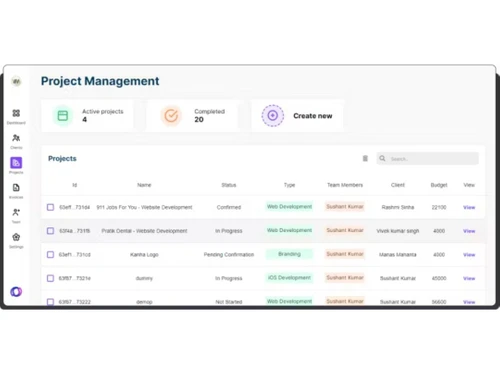The width and height of the screenshot is (500, 375).
Task: Click the Kanha Logo project name
Action: [x=144, y=255]
